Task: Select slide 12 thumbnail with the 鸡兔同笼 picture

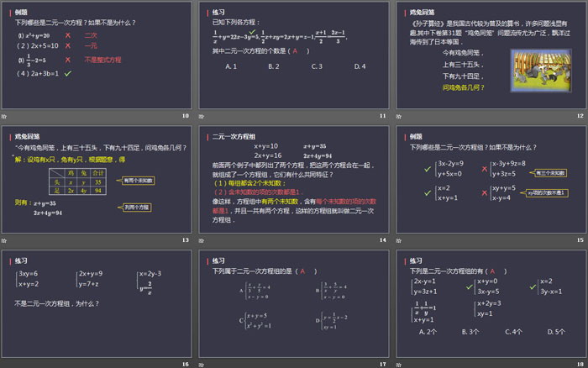Action: tap(491, 55)
